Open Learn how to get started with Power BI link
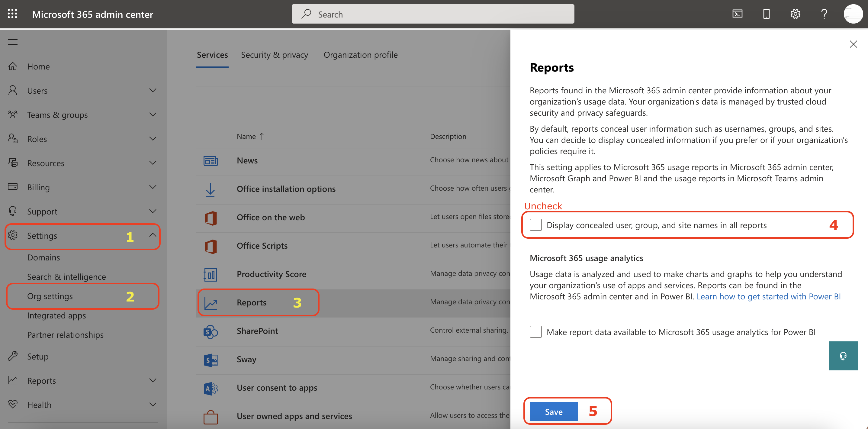Viewport: 868px width, 429px height. point(768,296)
